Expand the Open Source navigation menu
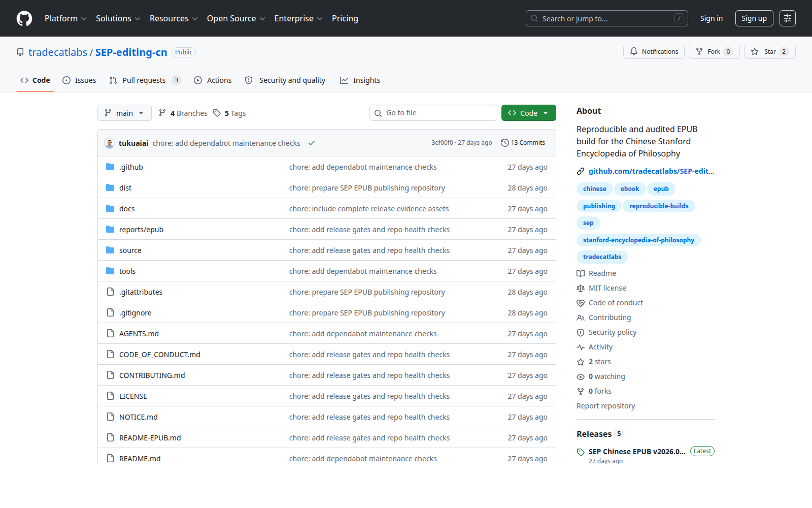812x508 pixels. (x=236, y=18)
